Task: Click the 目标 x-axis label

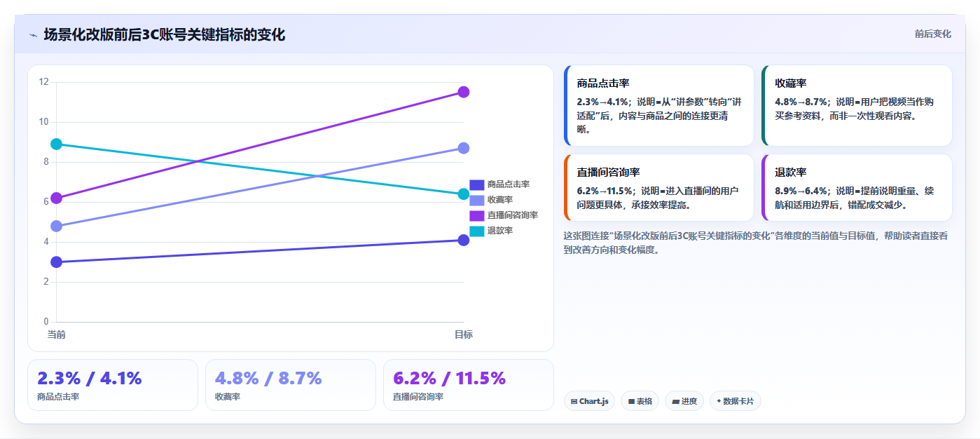Action: click(x=463, y=335)
